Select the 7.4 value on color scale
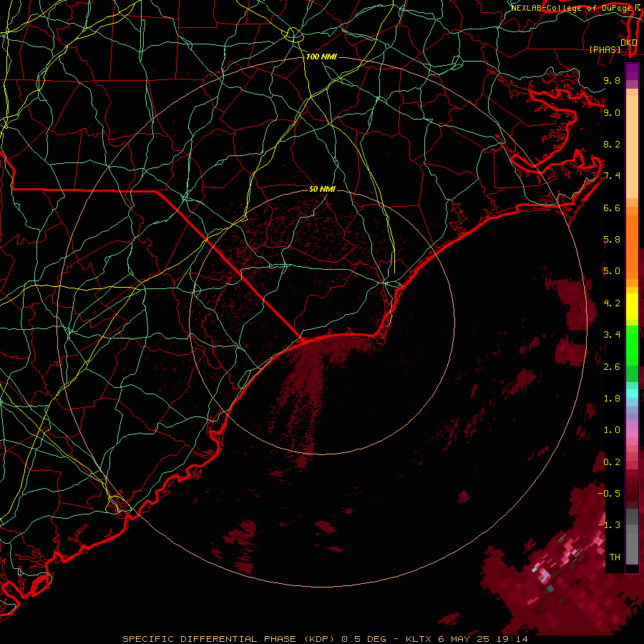Viewport: 644px width, 644px height. tap(612, 176)
